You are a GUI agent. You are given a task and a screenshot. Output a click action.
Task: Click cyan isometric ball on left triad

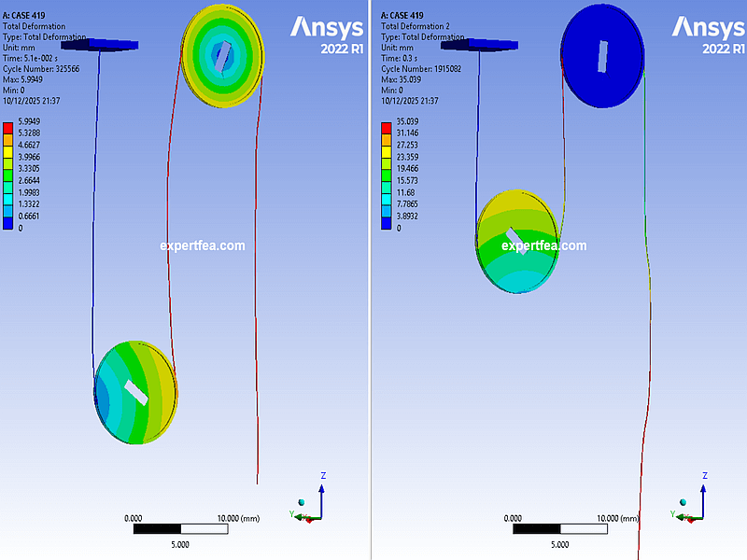pos(301,502)
